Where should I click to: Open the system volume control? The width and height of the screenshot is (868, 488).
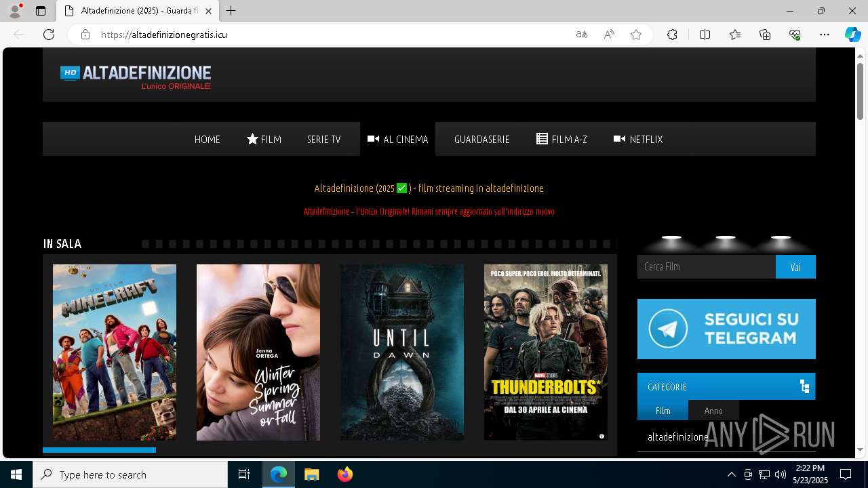(x=781, y=474)
